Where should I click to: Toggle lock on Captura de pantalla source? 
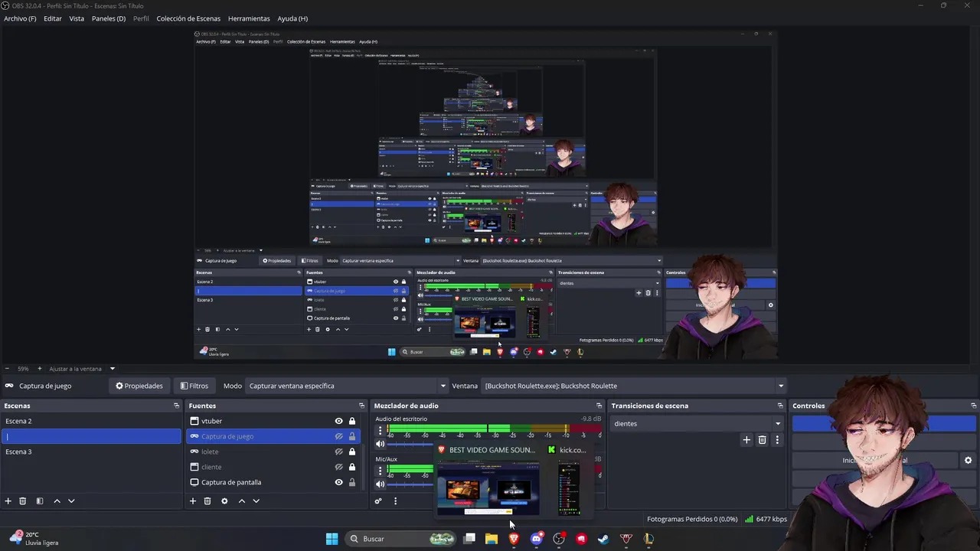pos(352,482)
